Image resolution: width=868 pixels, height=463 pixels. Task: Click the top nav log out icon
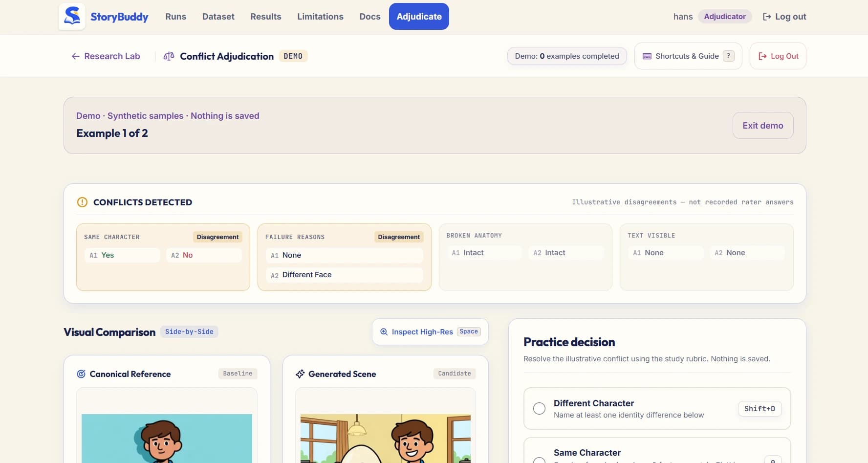tap(767, 17)
